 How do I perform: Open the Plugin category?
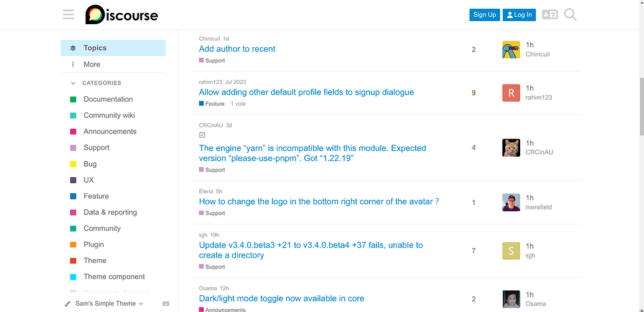coord(94,244)
